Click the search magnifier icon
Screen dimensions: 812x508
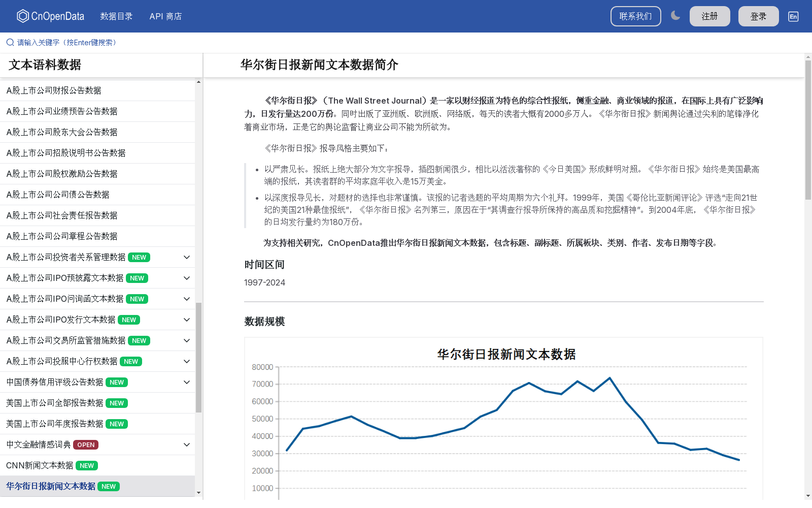click(10, 42)
